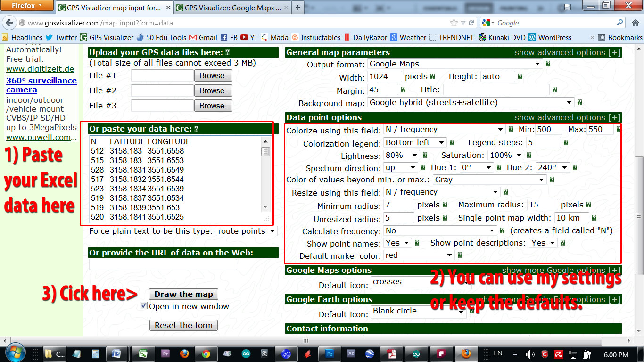
Task: Click the Width input field
Action: [x=385, y=76]
